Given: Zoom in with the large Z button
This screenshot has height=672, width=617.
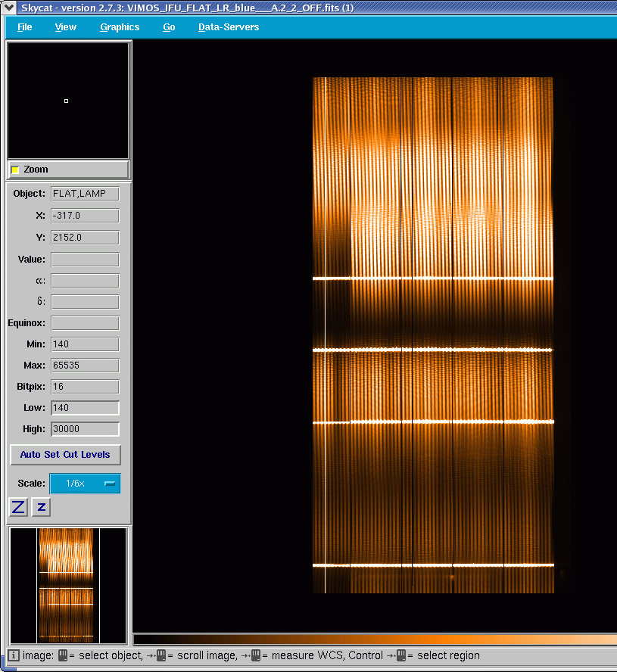Looking at the screenshot, I should point(18,508).
